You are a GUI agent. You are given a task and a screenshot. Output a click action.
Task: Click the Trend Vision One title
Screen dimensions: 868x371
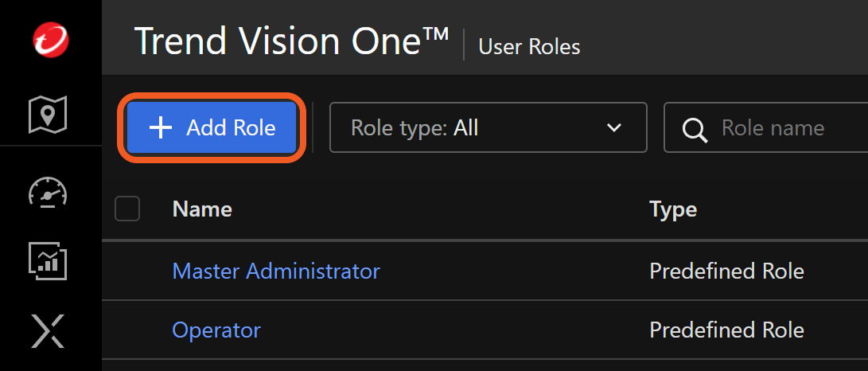point(291,42)
